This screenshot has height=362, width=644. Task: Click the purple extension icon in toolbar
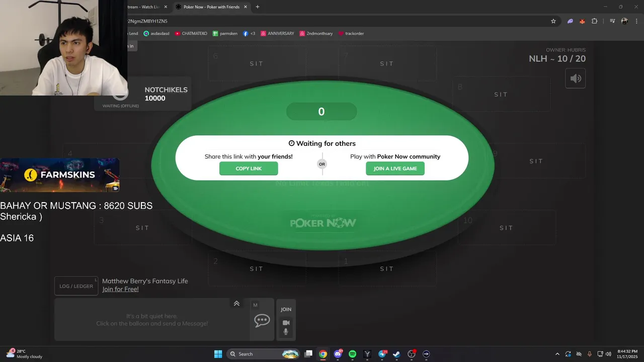point(570,21)
